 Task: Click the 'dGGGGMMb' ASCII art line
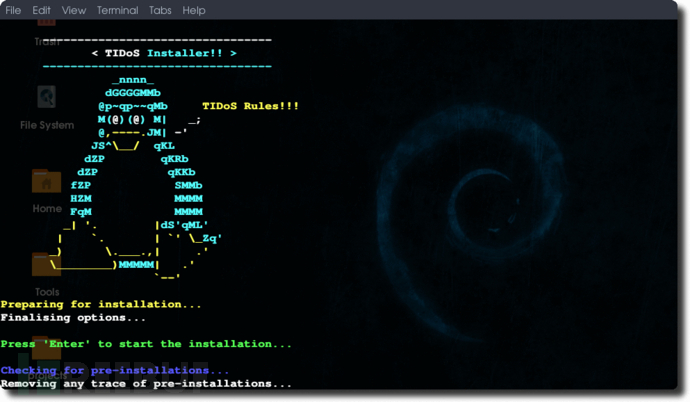pyautogui.click(x=133, y=93)
